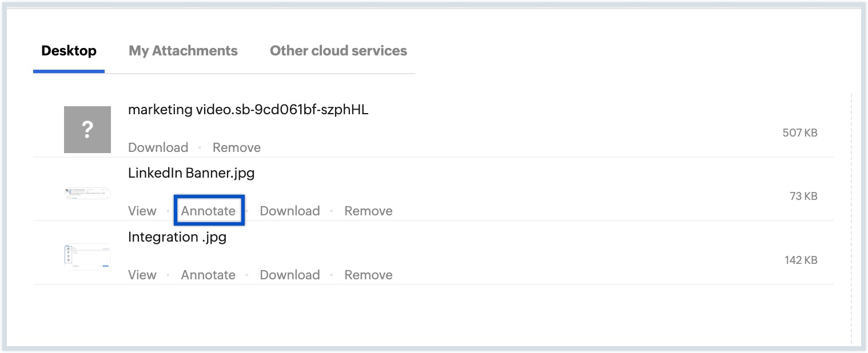Screen dimensions: 868x353
Task: Switch to the Desktop tab
Action: coord(69,51)
